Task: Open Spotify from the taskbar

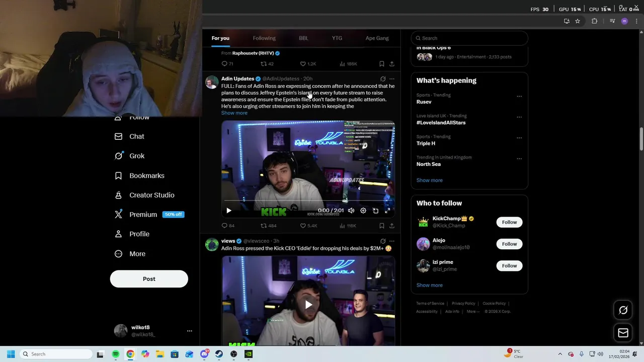Action: point(116,354)
